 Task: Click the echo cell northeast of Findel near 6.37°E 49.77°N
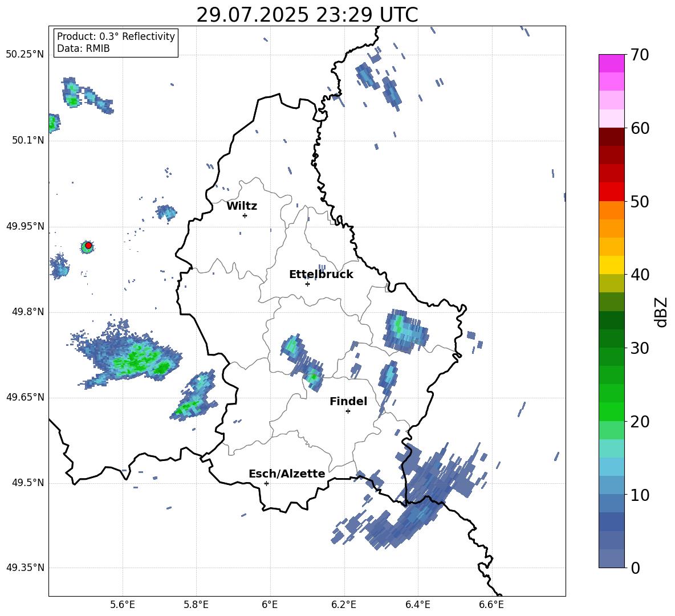click(x=405, y=331)
